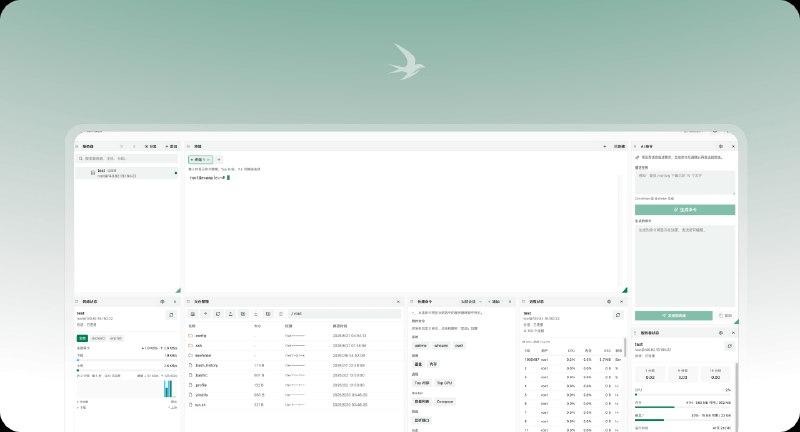The width and height of the screenshot is (800, 432).
Task: Click the network traffic bar chart
Action: pyautogui.click(x=127, y=389)
